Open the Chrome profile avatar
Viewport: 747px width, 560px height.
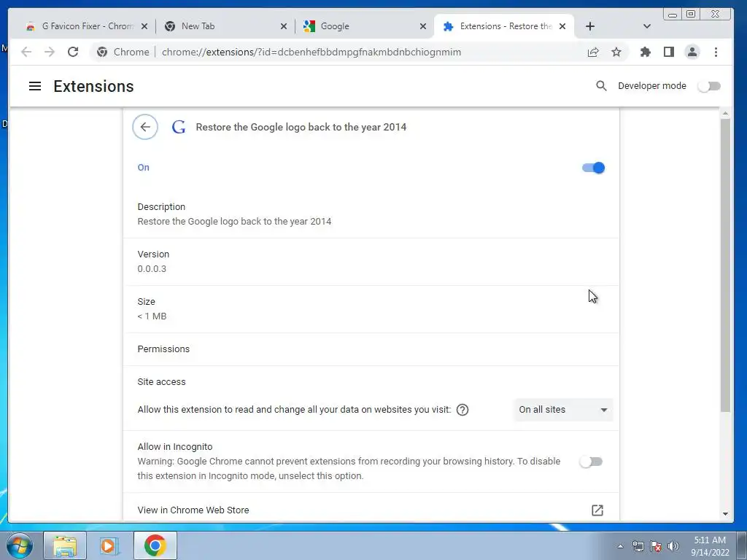coord(692,52)
